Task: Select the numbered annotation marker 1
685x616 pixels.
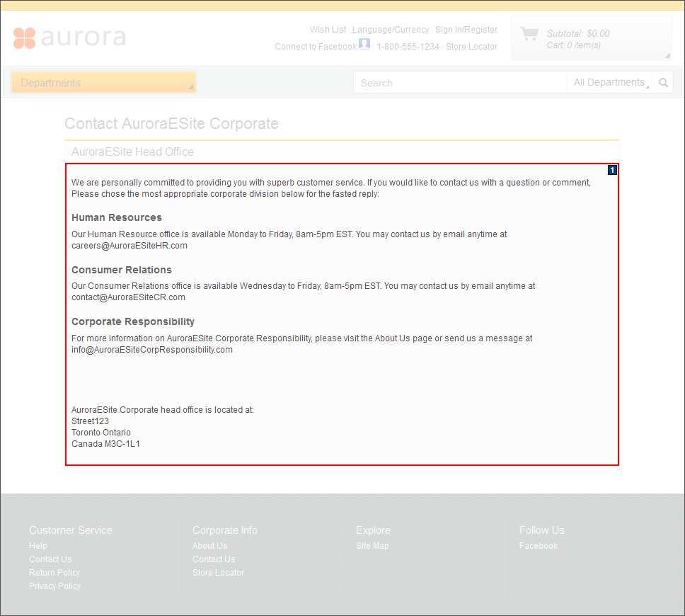Action: point(611,170)
